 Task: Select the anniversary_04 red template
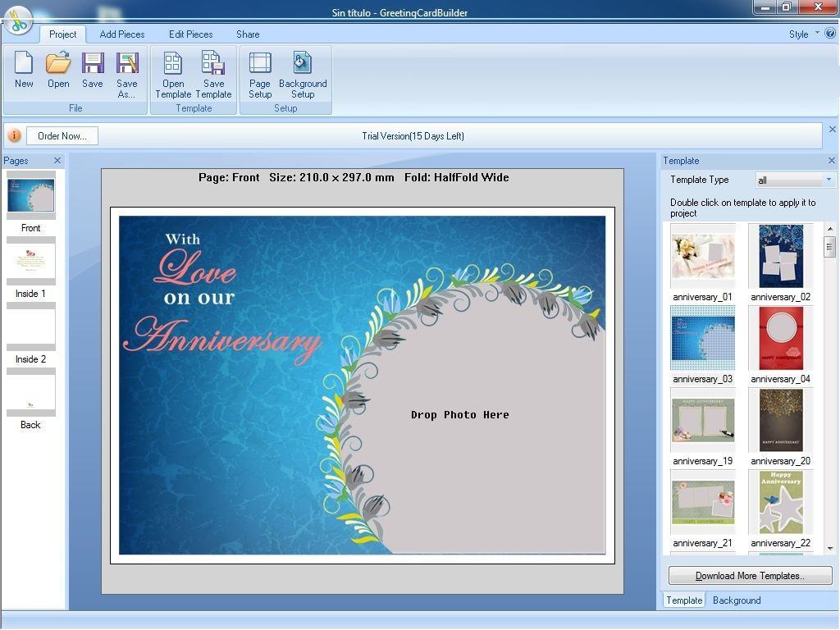[780, 339]
